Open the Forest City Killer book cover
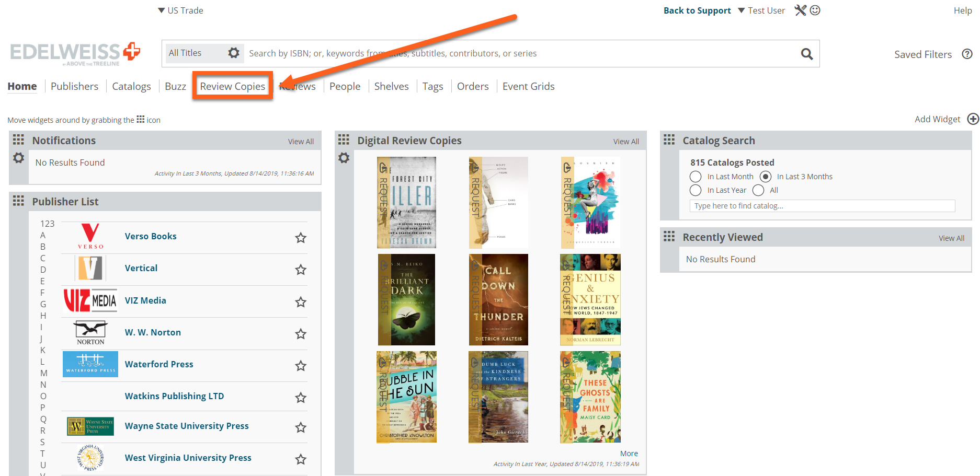Screen dimensions: 980x476 coord(406,202)
